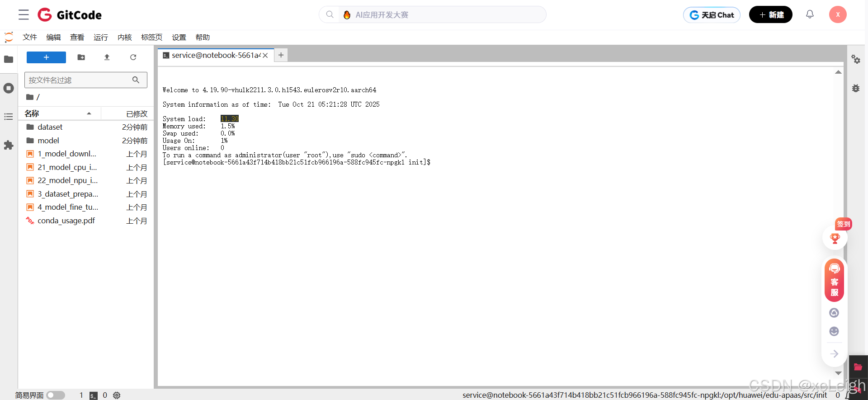Close the service@notebook terminal tab
The image size is (868, 400).
tap(265, 55)
